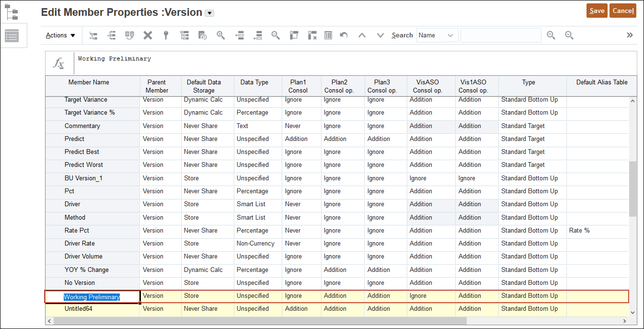Click the Delete Member X icon
644x329 pixels.
pos(147,35)
